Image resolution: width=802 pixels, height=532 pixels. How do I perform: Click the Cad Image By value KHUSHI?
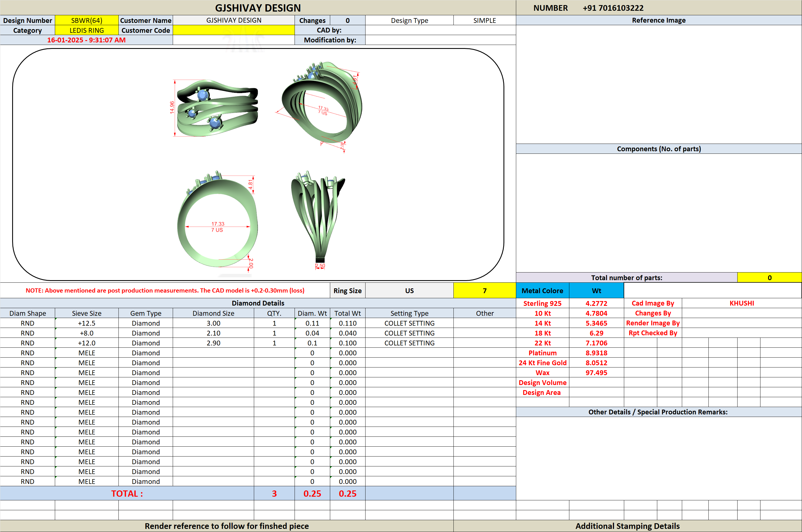click(x=742, y=303)
